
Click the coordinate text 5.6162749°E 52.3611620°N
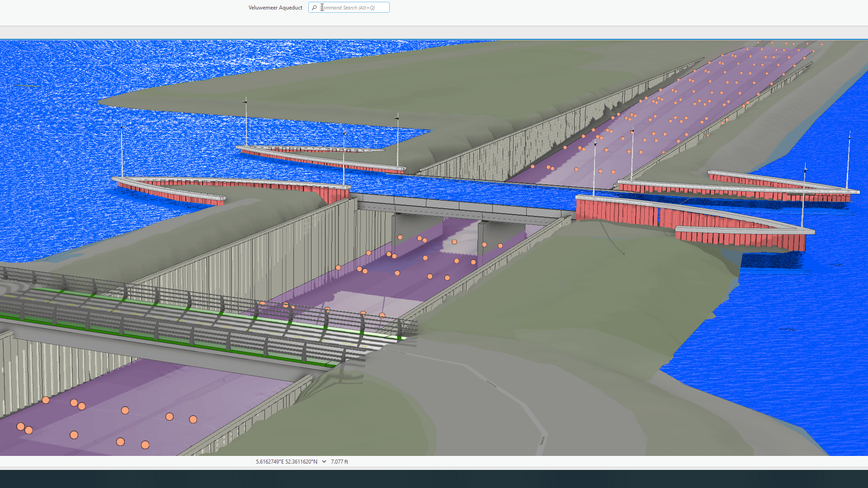point(286,461)
